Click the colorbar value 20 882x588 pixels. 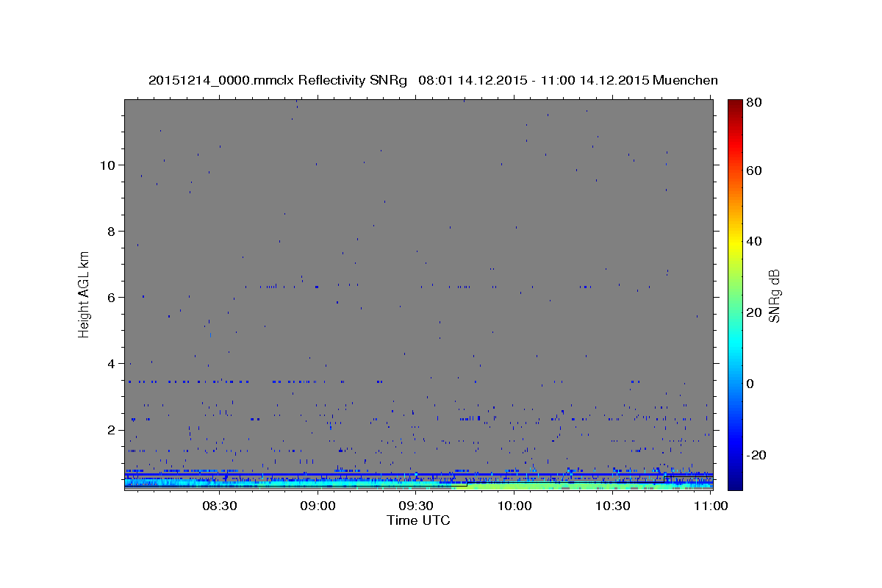pos(756,312)
